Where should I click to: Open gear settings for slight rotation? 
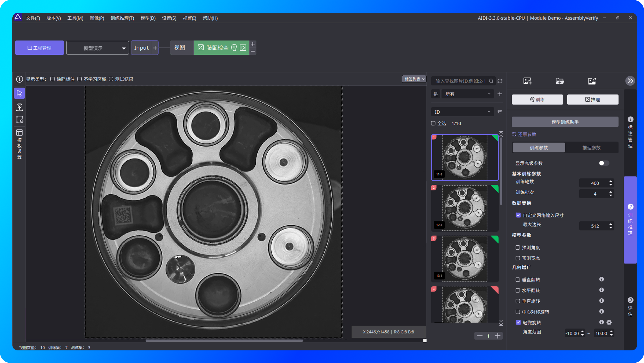(609, 323)
